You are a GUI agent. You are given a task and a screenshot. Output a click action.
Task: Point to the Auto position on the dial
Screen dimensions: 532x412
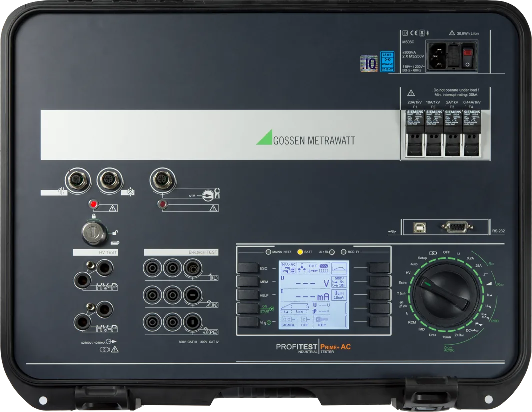(x=414, y=264)
